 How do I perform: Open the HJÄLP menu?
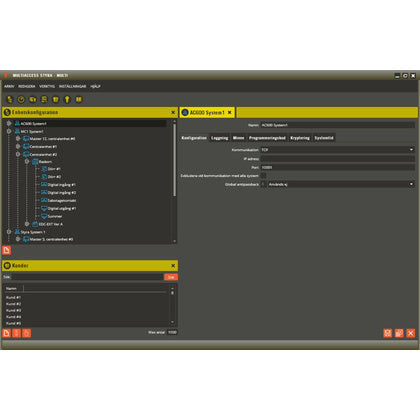pyautogui.click(x=95, y=86)
